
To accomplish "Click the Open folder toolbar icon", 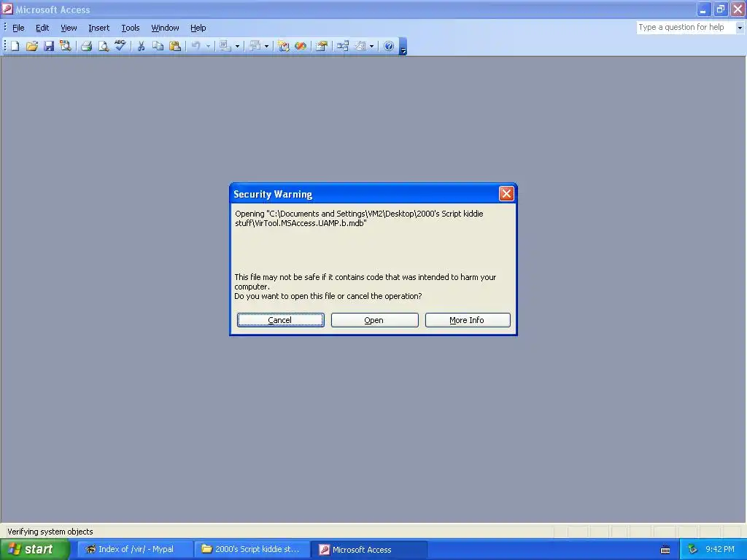I will [x=32, y=46].
